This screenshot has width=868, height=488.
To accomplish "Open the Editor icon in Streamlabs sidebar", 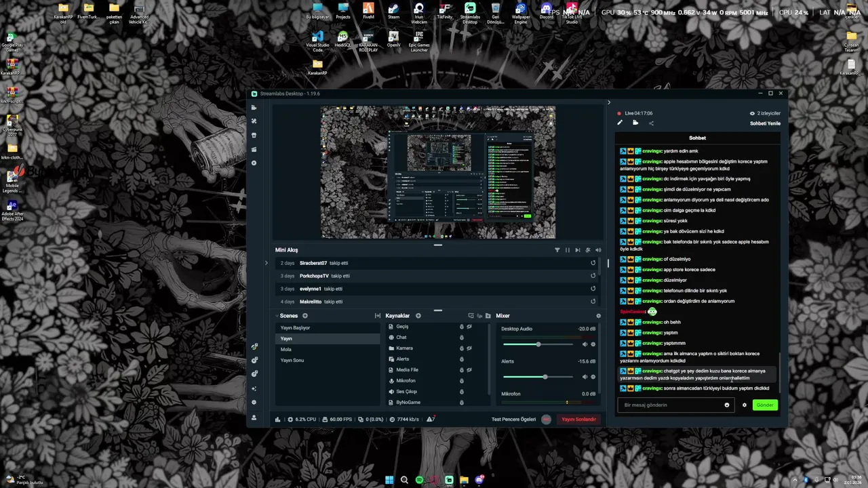I will (254, 107).
